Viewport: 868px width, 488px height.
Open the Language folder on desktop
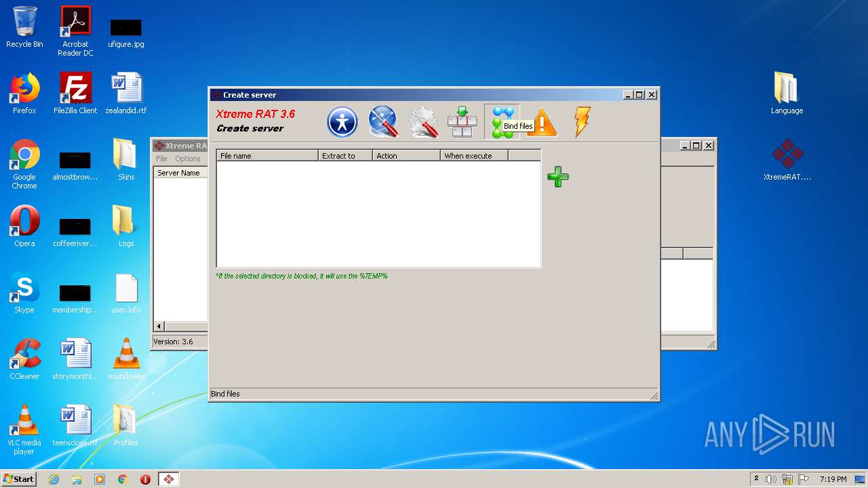point(787,94)
